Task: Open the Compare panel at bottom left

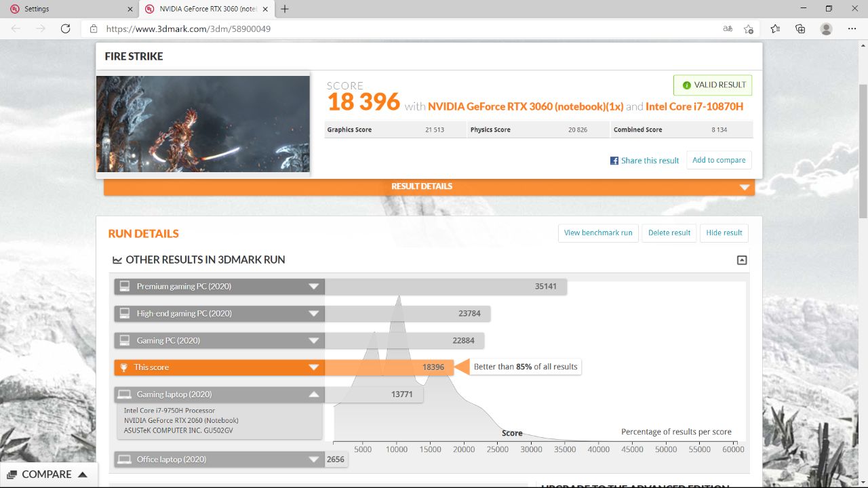Action: click(49, 474)
